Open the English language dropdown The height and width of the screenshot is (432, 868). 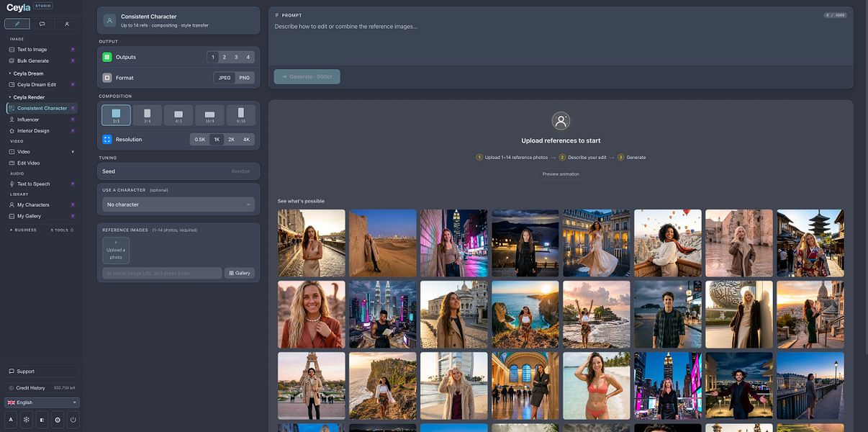click(42, 402)
